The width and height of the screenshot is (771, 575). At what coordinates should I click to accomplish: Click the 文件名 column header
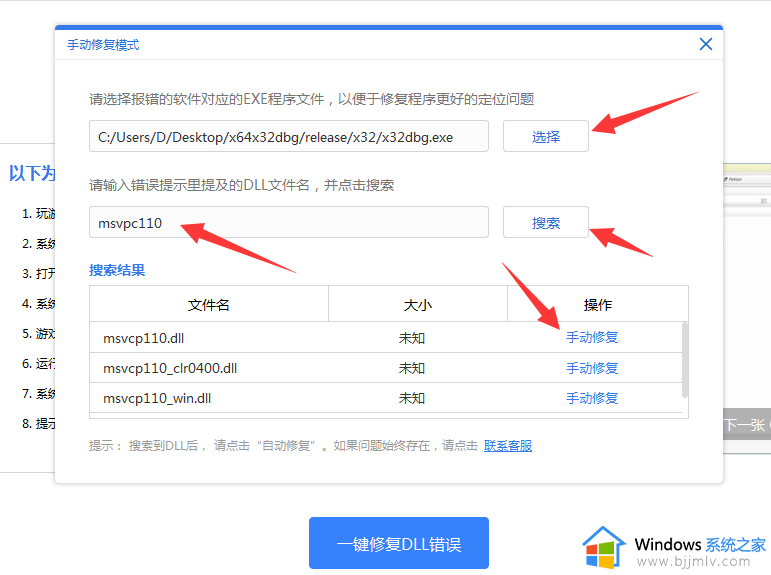pyautogui.click(x=209, y=304)
